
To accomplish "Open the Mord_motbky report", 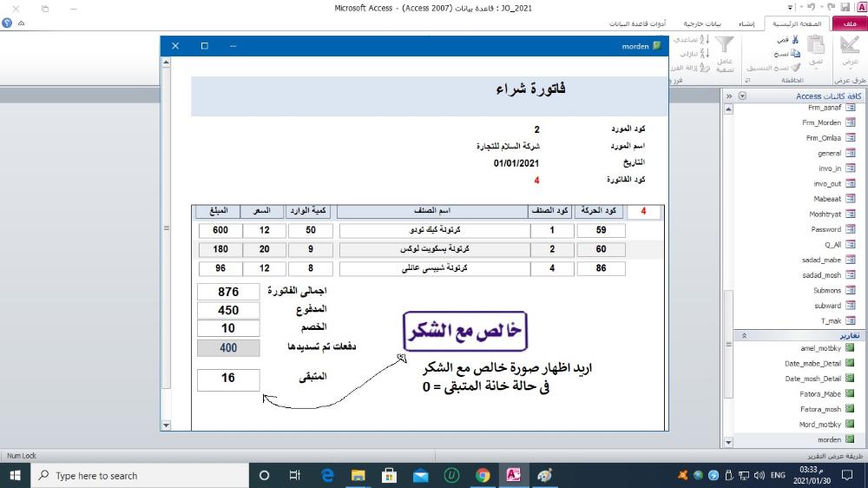I will click(820, 425).
